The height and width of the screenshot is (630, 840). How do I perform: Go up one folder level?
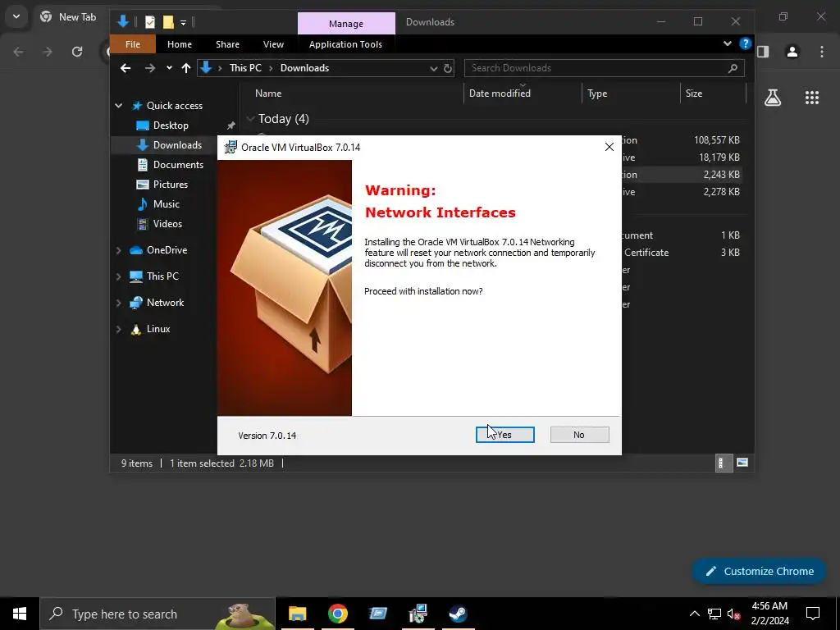186,68
